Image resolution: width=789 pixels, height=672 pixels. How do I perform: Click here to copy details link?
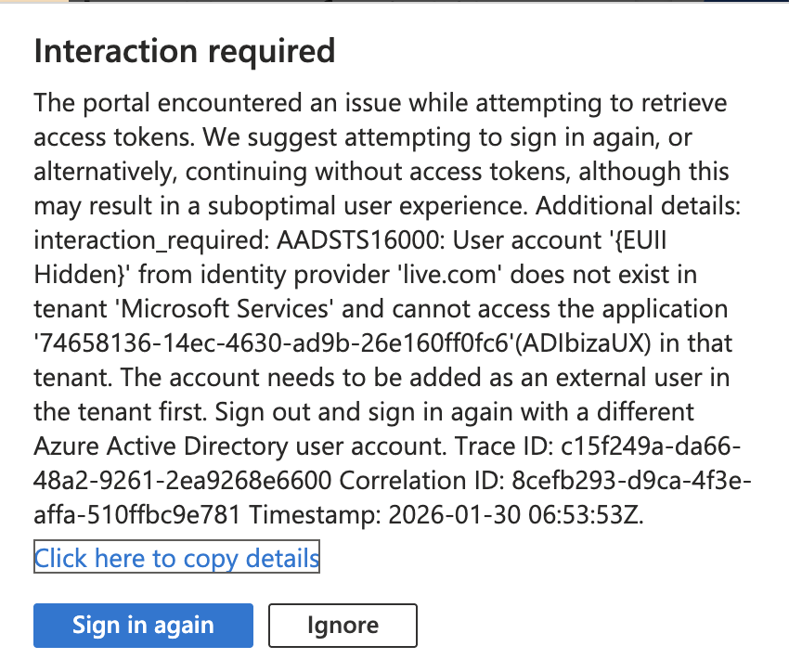(175, 558)
